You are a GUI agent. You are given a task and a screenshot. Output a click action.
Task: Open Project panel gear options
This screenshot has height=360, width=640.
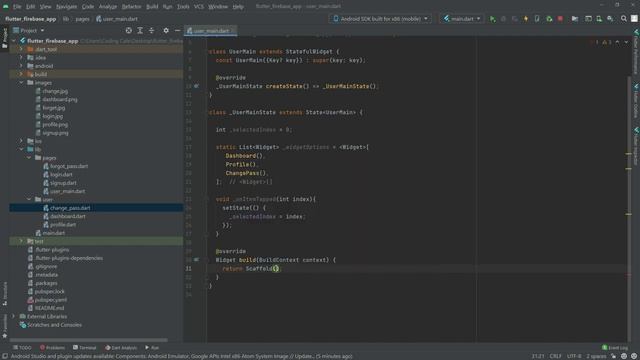pos(166,31)
